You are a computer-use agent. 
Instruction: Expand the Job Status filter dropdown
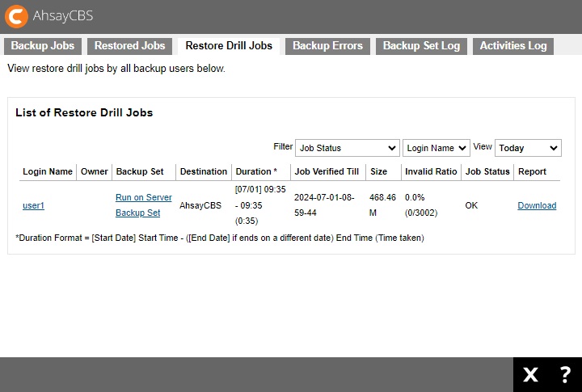coord(348,148)
